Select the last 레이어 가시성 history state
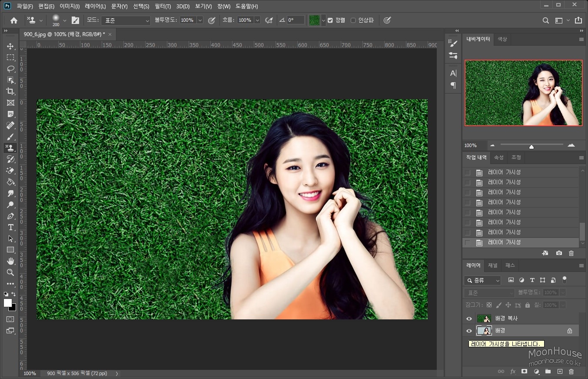The width and height of the screenshot is (588, 379). [504, 242]
